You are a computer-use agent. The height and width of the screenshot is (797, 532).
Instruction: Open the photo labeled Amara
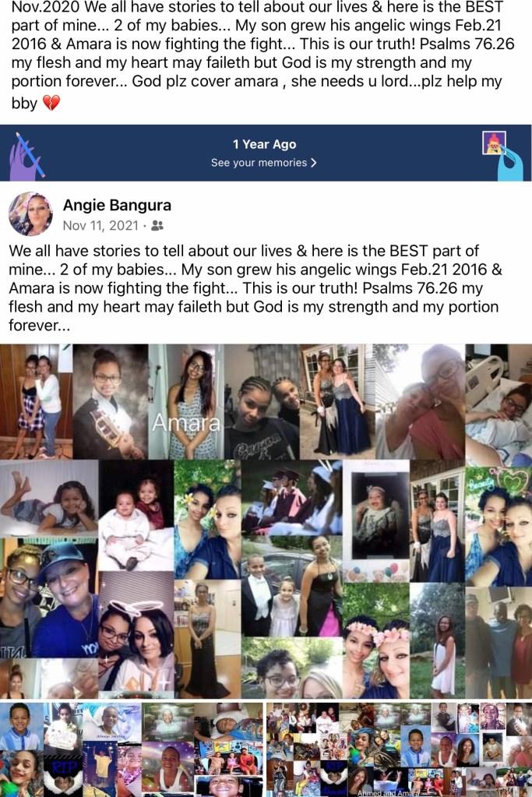pyautogui.click(x=186, y=401)
